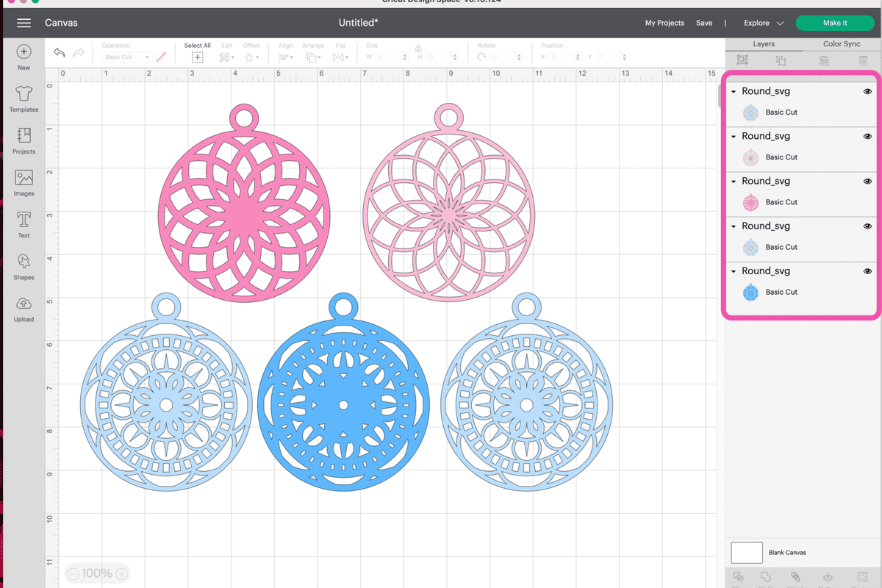Redo the last undone action
Screen dimensions: 882x588
point(78,53)
